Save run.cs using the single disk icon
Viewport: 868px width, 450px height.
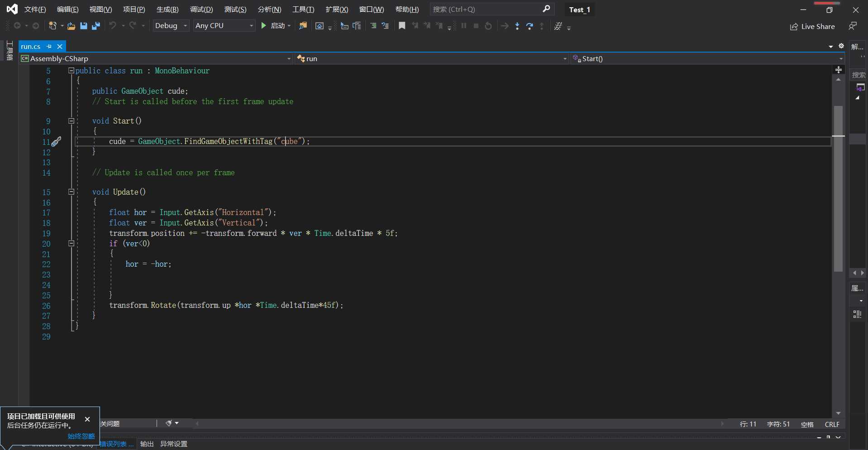tap(83, 26)
